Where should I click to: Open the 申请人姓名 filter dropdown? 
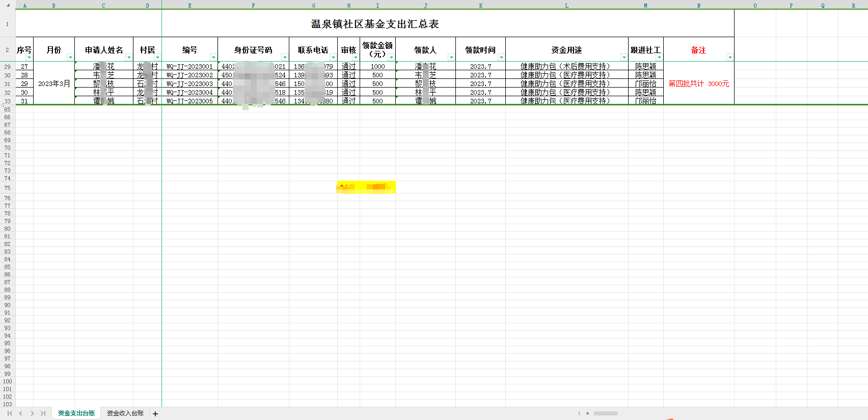point(129,58)
